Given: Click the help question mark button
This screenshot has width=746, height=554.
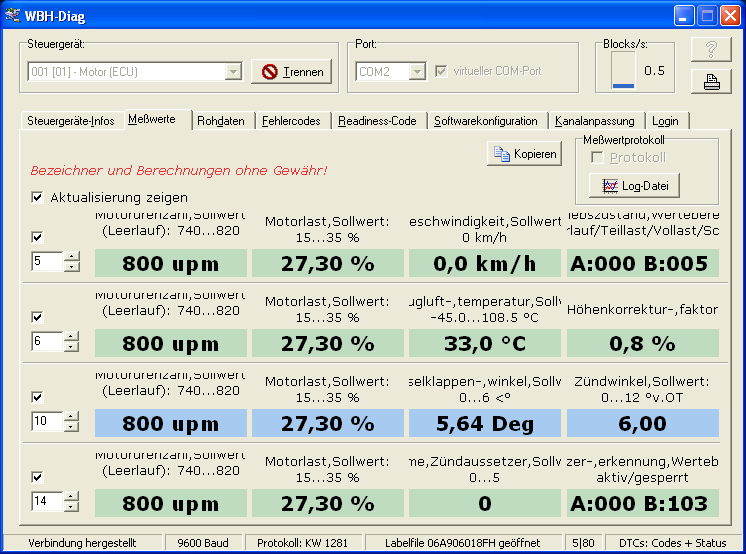Looking at the screenshot, I should (711, 51).
